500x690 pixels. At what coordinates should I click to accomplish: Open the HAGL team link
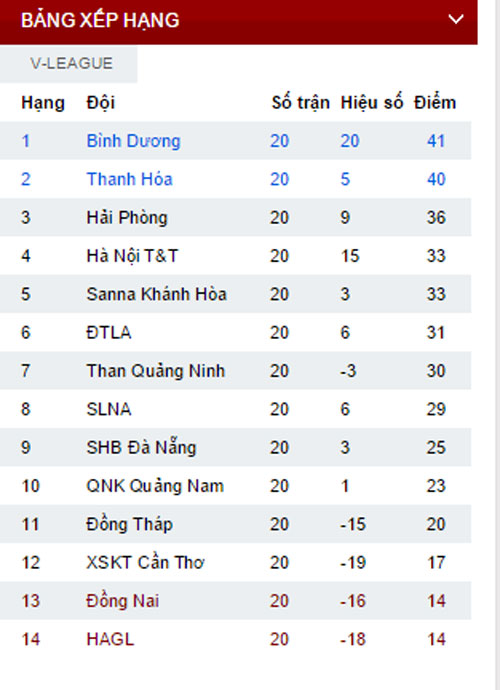(110, 639)
